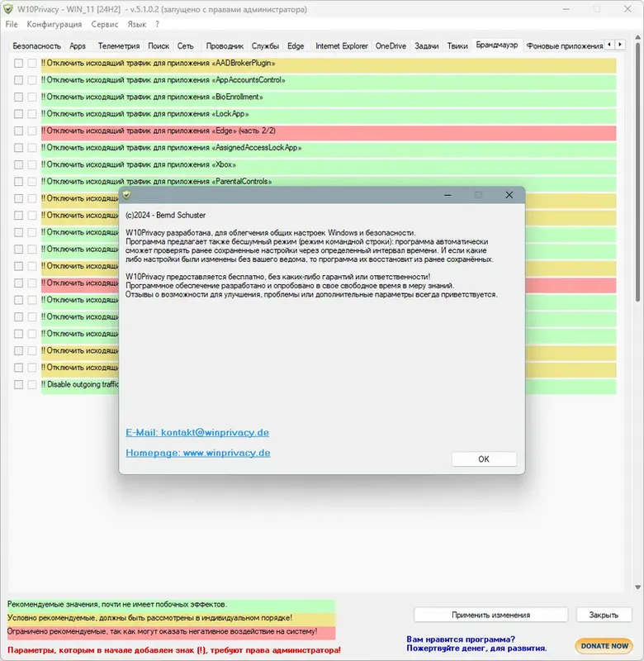Viewport: 644px width, 661px height.
Task: Switch to the Задачи tab
Action: [x=427, y=46]
